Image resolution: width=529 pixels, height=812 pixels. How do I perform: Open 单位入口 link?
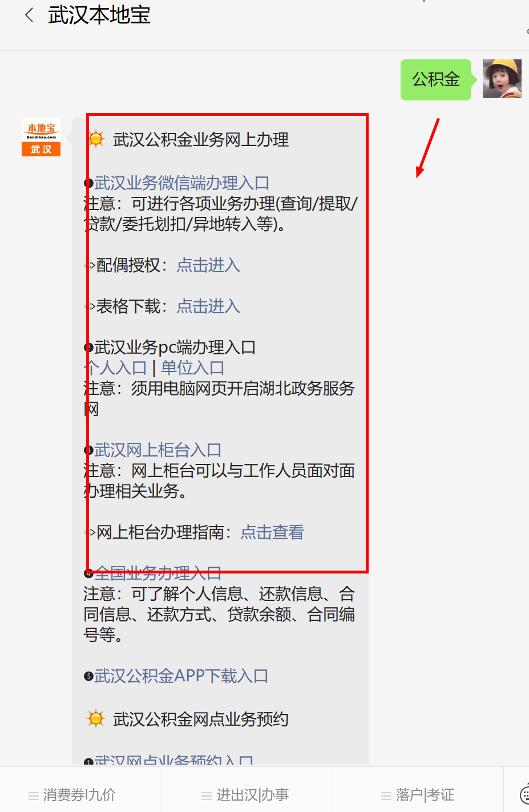(193, 368)
